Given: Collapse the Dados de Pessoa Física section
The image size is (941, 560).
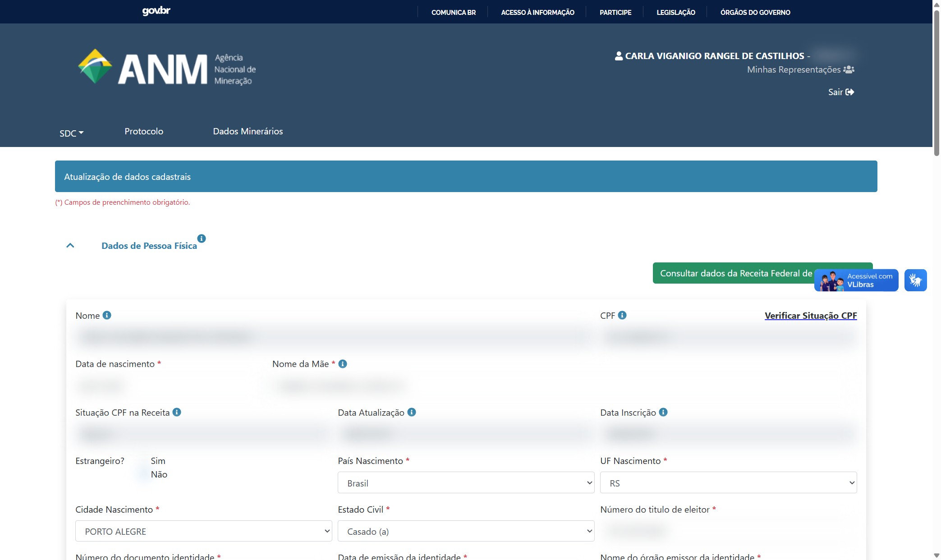Looking at the screenshot, I should (70, 246).
